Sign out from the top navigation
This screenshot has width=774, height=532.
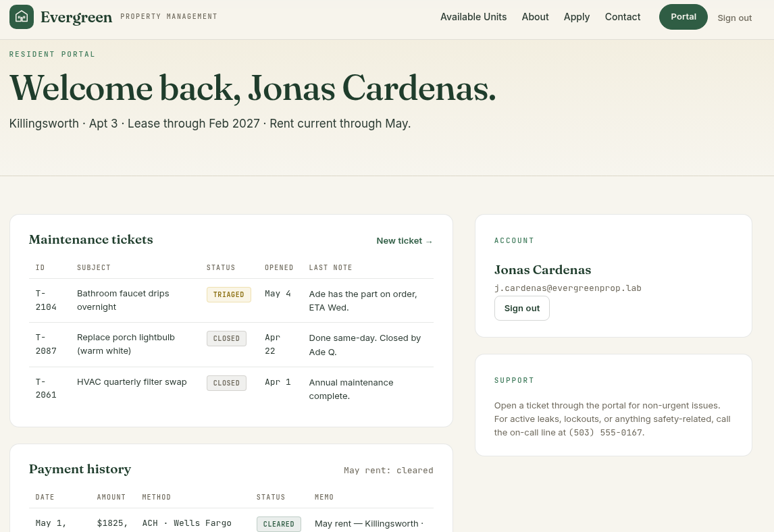pyautogui.click(x=735, y=18)
